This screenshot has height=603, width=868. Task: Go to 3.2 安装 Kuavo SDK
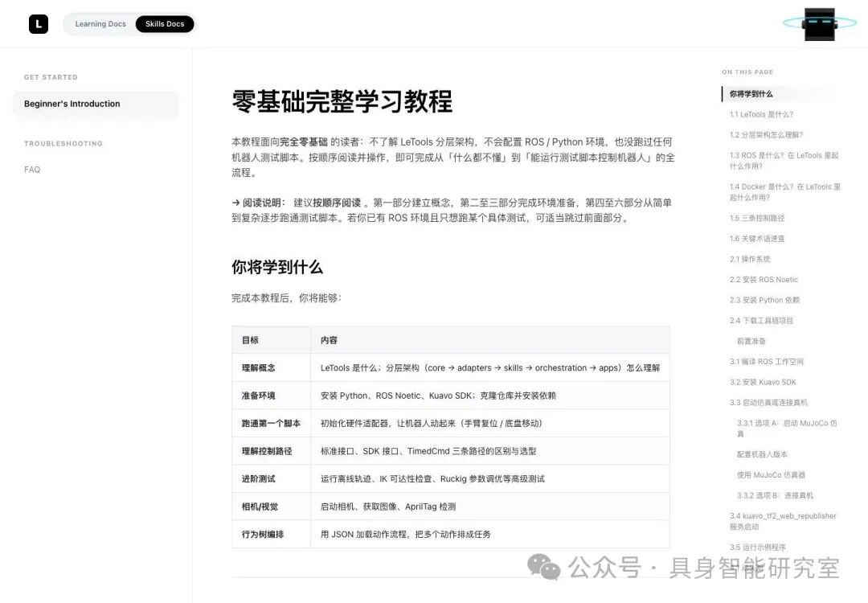coord(763,382)
